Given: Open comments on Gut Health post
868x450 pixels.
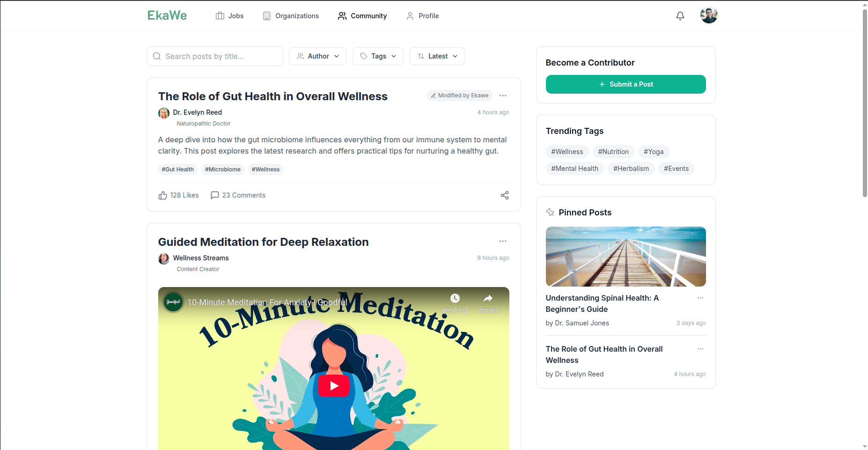Looking at the screenshot, I should coord(238,195).
